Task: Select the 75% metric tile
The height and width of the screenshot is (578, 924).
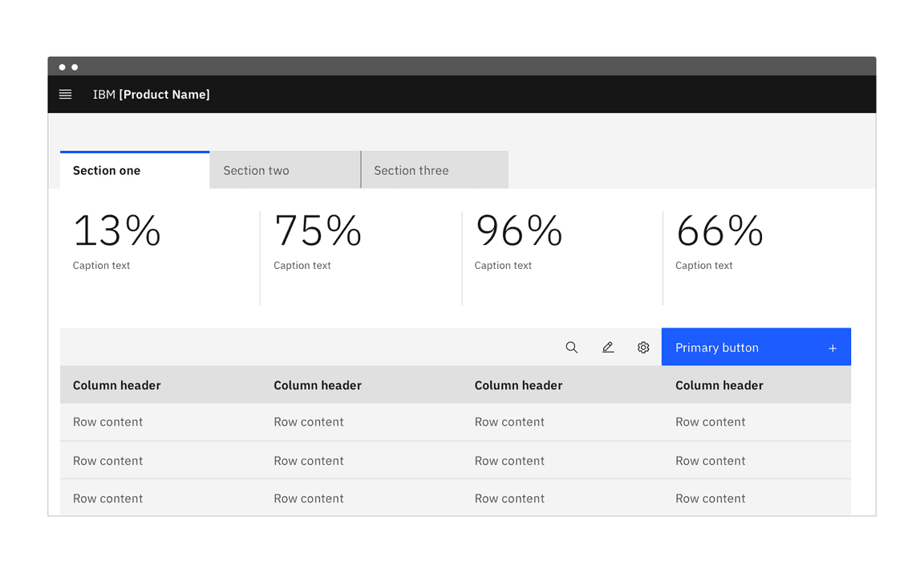Action: [318, 231]
